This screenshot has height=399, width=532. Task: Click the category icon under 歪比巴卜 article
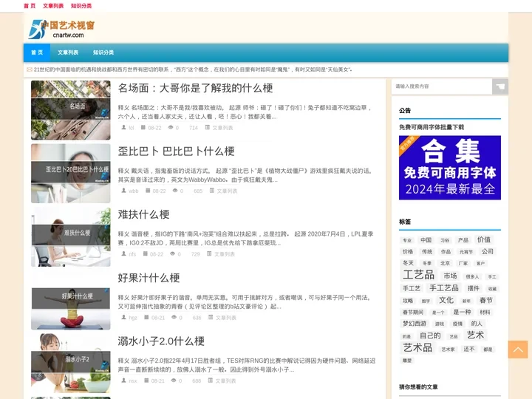(212, 191)
